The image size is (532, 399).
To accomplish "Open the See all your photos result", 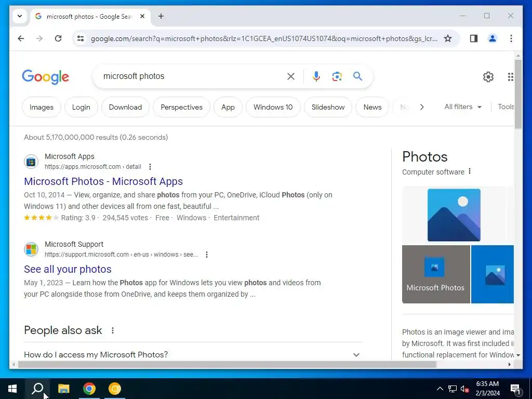I will coord(68,270).
